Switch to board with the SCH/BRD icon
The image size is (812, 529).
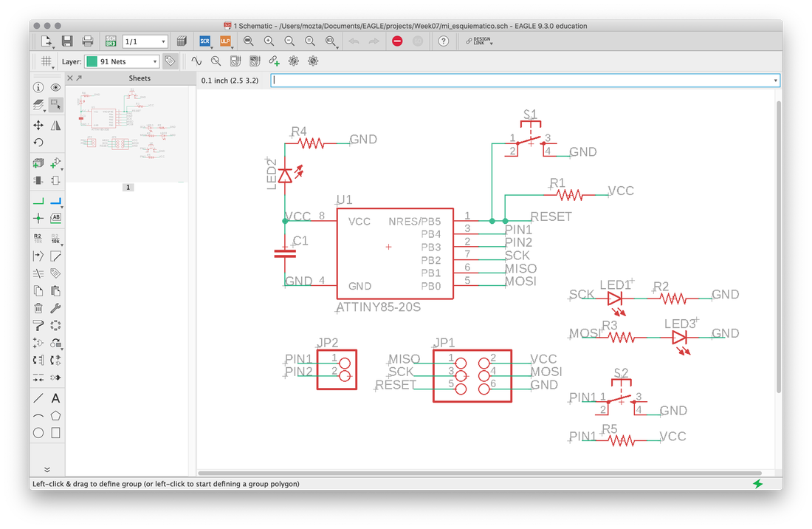(x=110, y=41)
